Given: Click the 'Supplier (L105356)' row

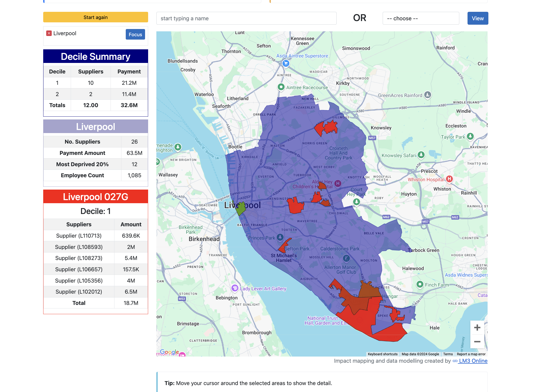Looking at the screenshot, I should 96,281.
